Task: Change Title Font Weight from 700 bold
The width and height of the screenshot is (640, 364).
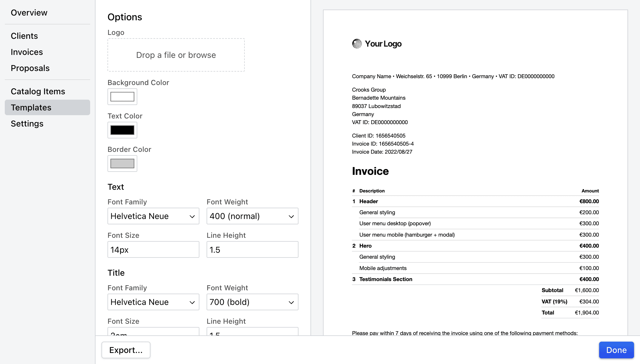Action: (252, 302)
